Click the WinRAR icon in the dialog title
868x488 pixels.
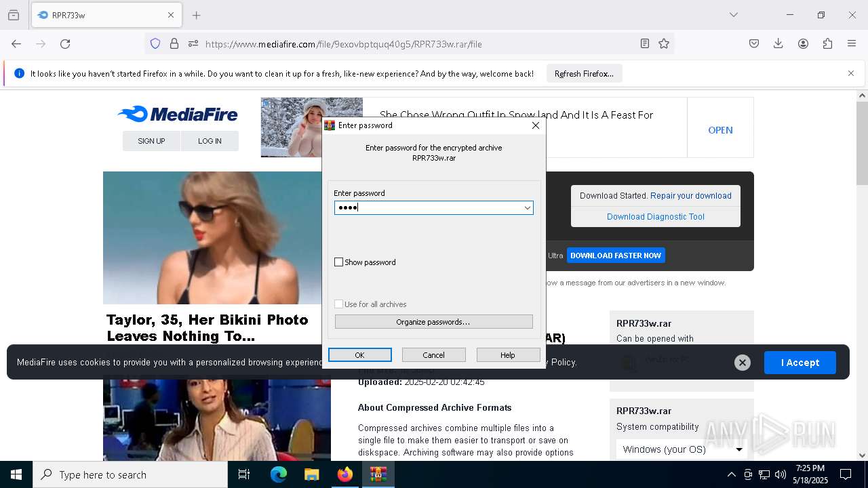tap(330, 125)
